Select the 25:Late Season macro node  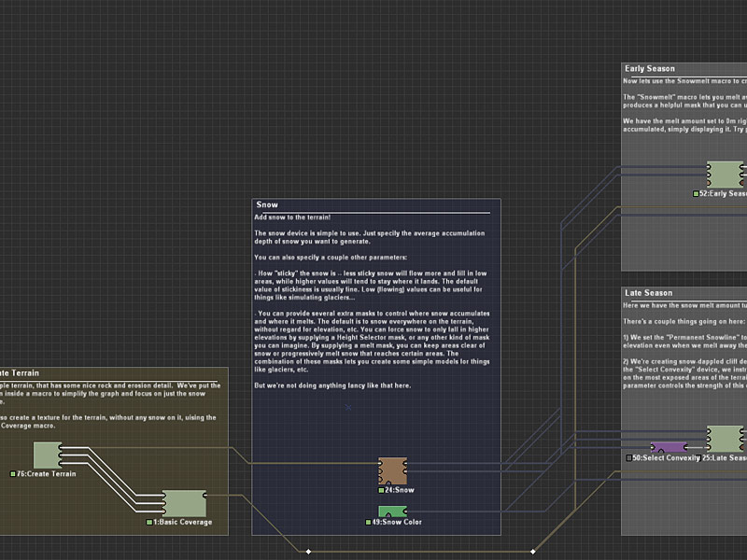[726, 439]
